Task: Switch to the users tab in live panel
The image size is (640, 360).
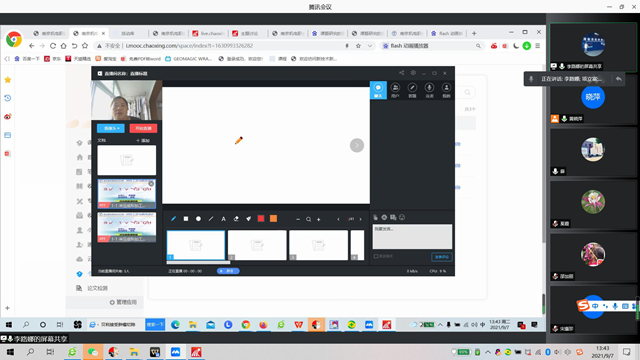Action: (395, 90)
